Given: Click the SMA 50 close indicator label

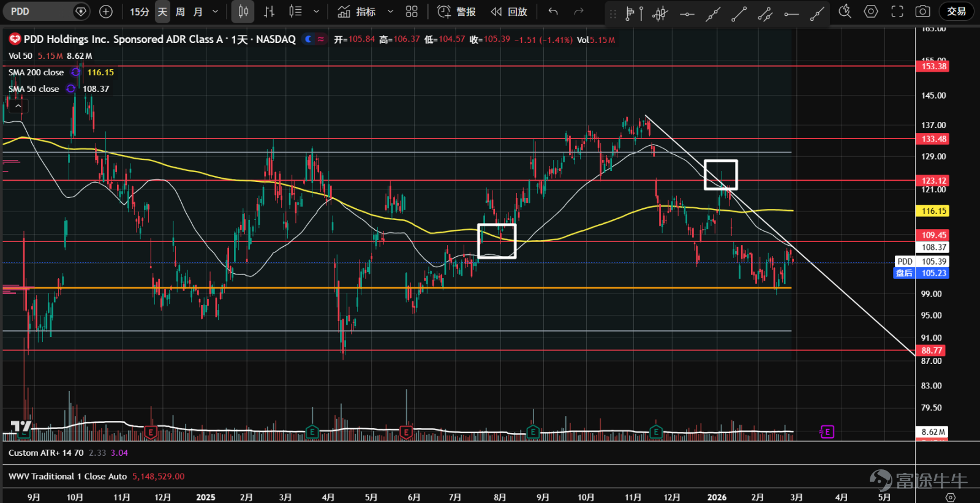Looking at the screenshot, I should [34, 89].
